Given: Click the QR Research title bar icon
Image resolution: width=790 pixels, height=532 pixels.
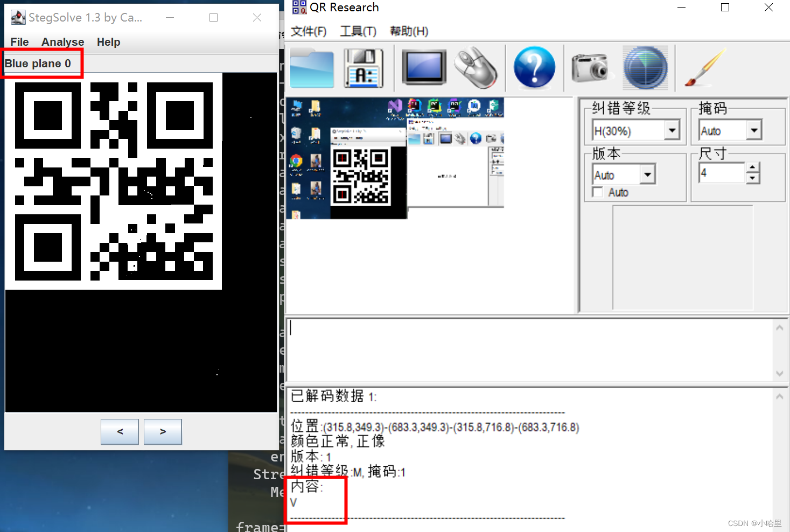Looking at the screenshot, I should 299,7.
